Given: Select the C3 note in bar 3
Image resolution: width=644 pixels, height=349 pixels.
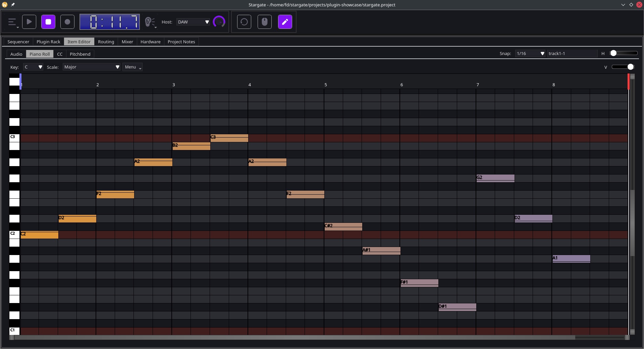Looking at the screenshot, I should pos(229,138).
